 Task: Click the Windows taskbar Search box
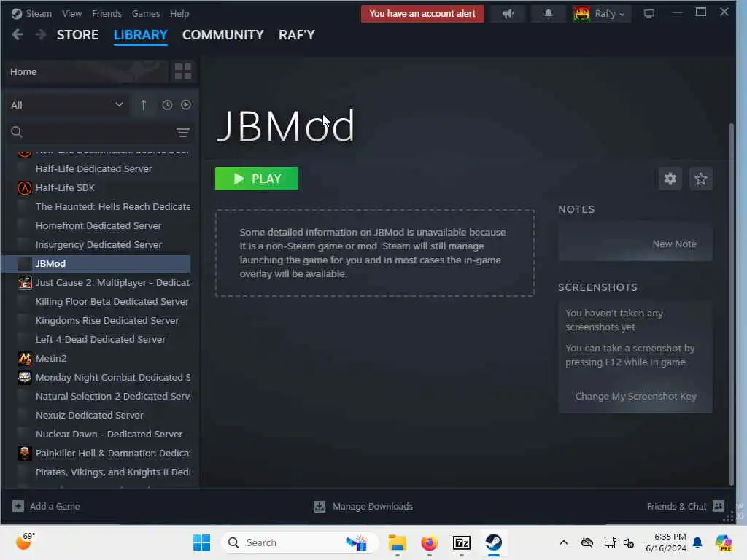tap(299, 542)
